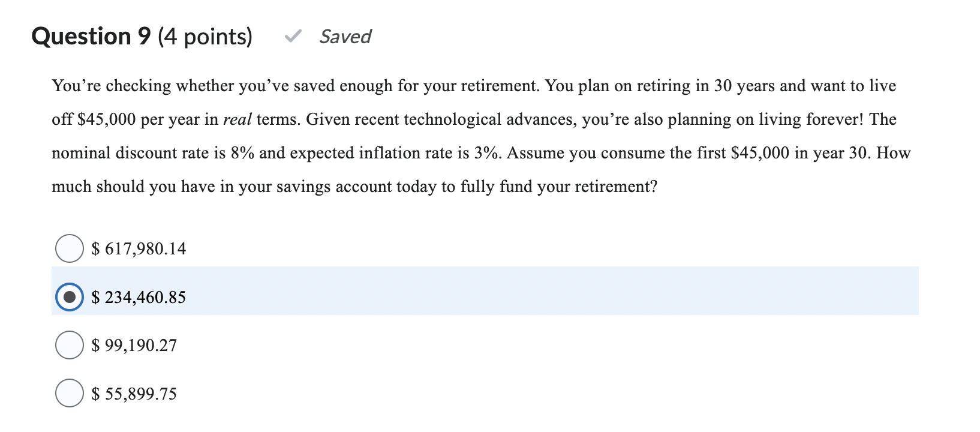Click the $55,899.75 answer label
The height and width of the screenshot is (432, 980).
133,394
